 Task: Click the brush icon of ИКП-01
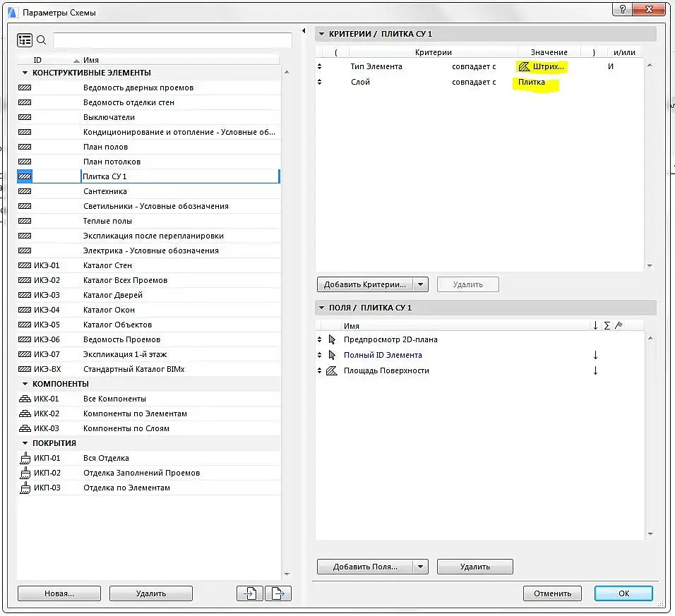point(25,458)
